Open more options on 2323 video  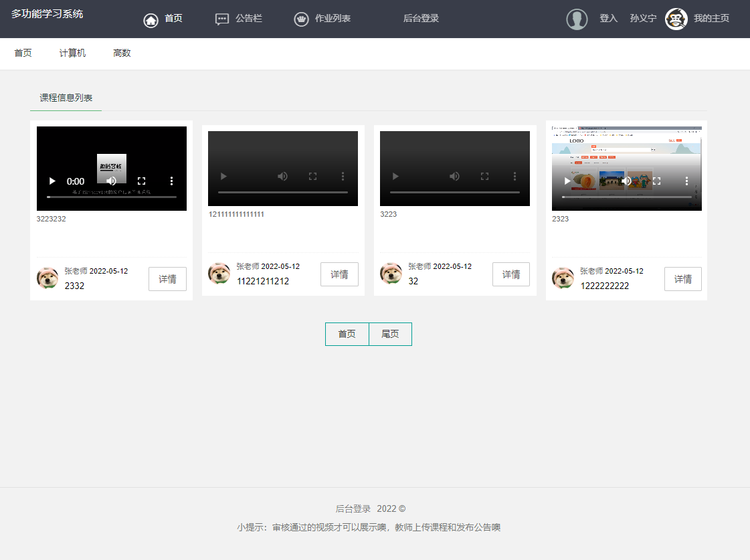point(687,181)
